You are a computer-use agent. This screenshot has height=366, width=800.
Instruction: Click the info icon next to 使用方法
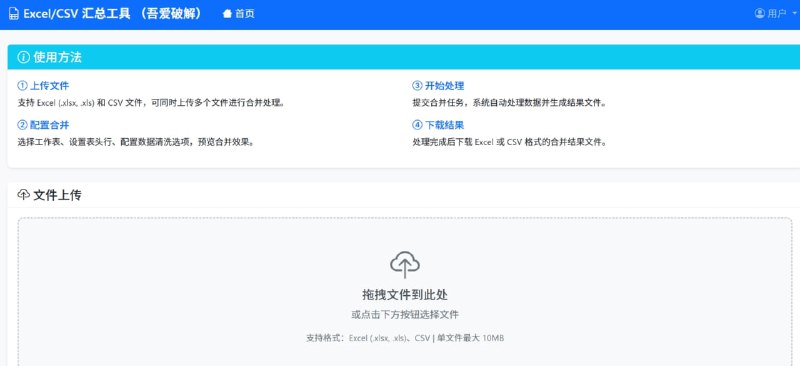click(23, 57)
